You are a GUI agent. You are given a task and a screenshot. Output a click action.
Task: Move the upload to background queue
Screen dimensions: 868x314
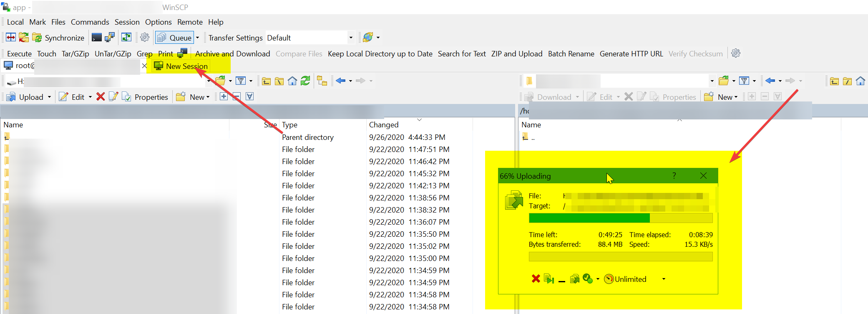point(574,279)
